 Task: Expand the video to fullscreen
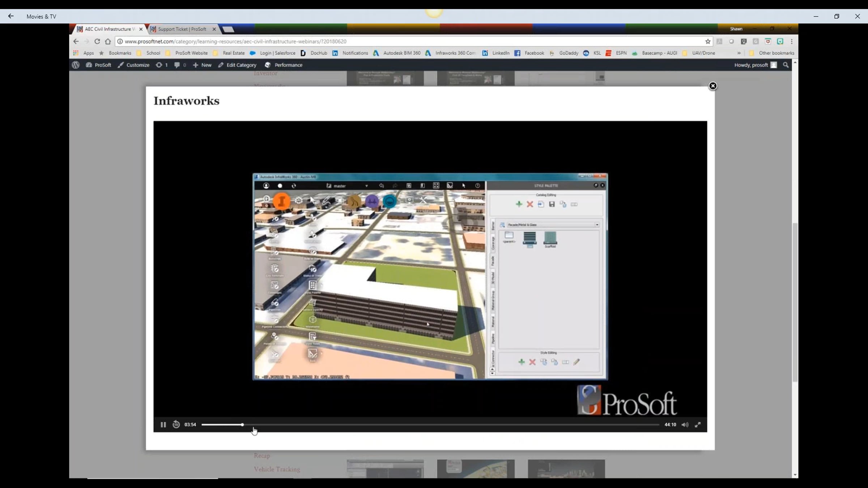pyautogui.click(x=698, y=424)
